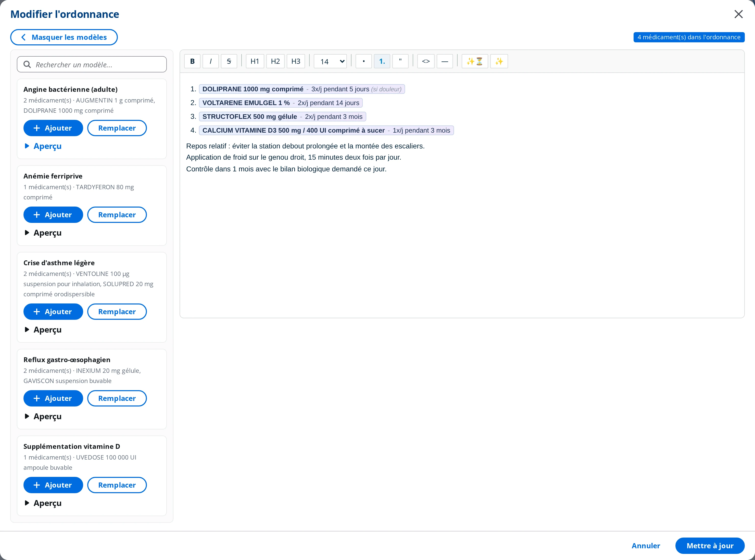Click the 'Modifier l'ordonnance' dialog title
This screenshot has height=560, width=755.
click(x=65, y=14)
